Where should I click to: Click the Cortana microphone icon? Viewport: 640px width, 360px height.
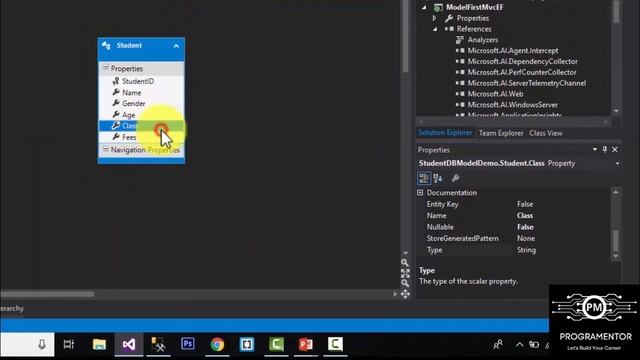point(42,345)
